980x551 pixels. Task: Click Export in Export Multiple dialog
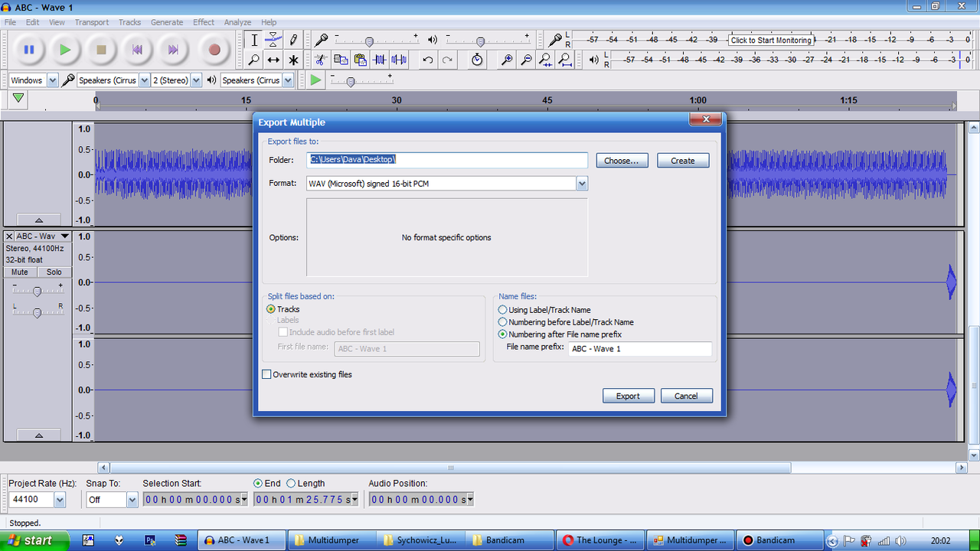click(x=628, y=396)
